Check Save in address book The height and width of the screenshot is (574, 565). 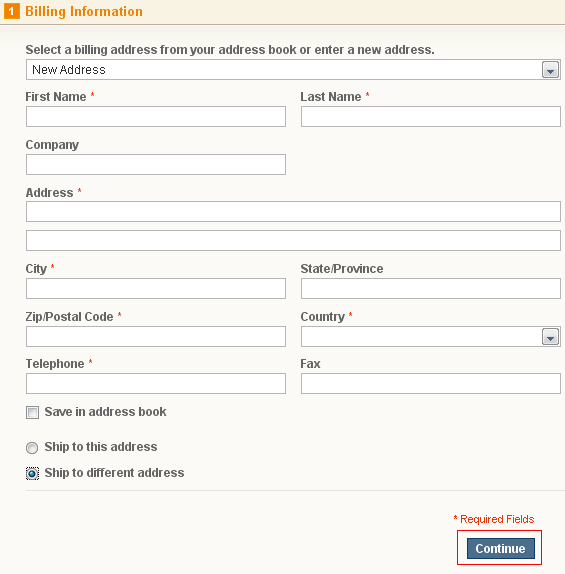(32, 412)
